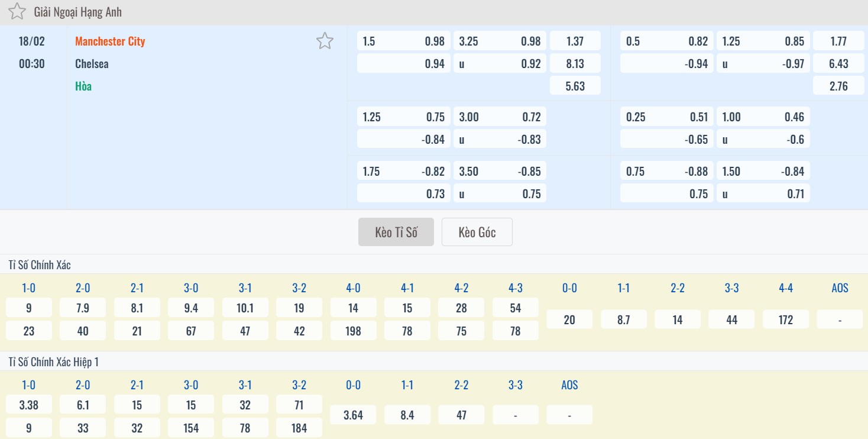Image resolution: width=868 pixels, height=439 pixels.
Task: Choose correct score 2-0 odds 7.9
Action: pos(83,308)
